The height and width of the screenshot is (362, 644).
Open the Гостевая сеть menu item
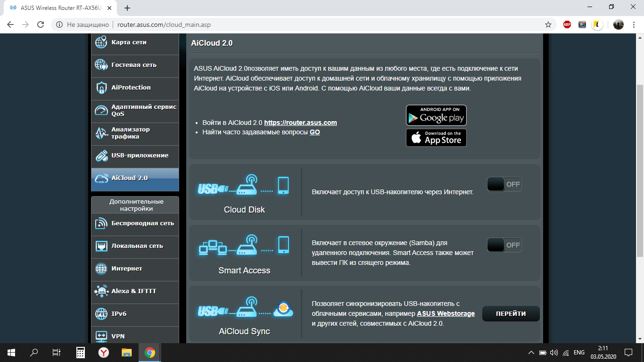tap(135, 65)
